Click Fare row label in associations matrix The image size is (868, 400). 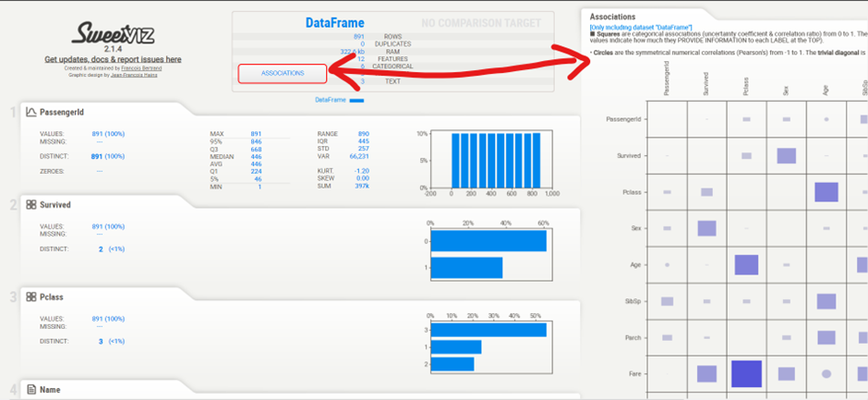[x=635, y=374]
